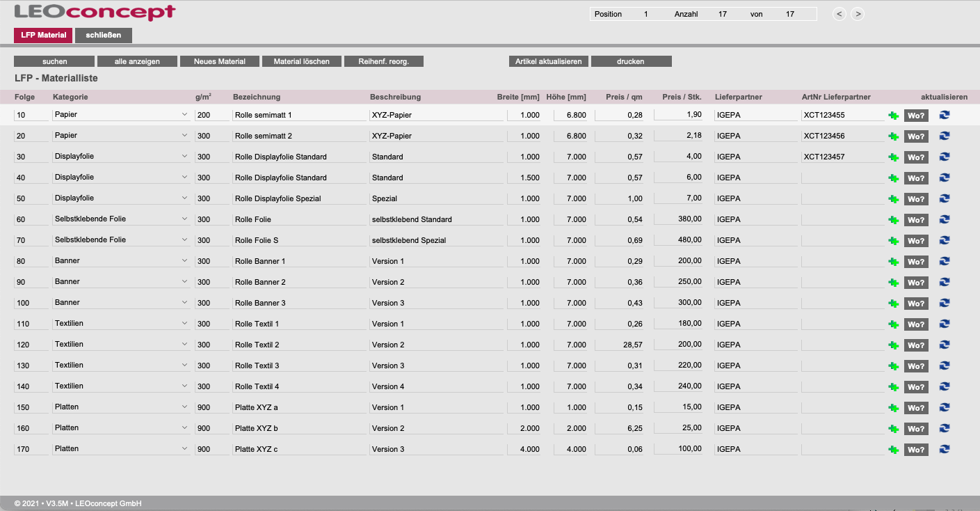980x511 pixels.
Task: Click refresh icon in Rolle Textil 2 row
Action: [945, 345]
